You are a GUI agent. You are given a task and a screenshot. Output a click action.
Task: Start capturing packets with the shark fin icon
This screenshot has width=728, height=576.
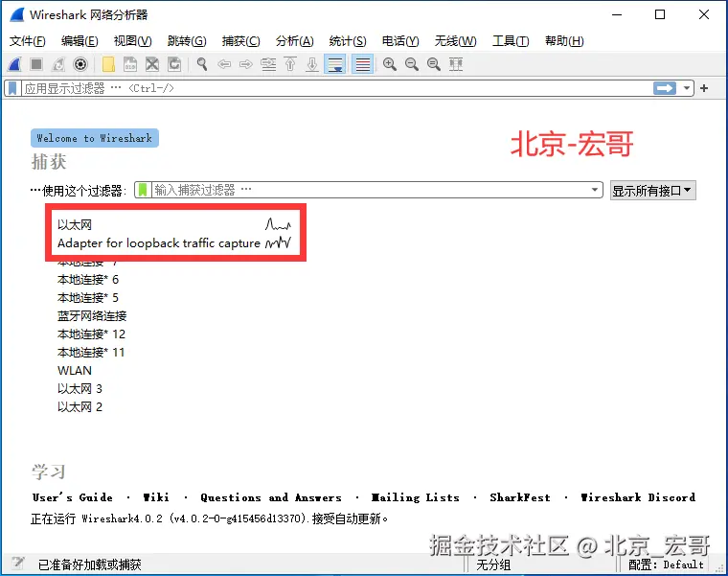[x=14, y=64]
